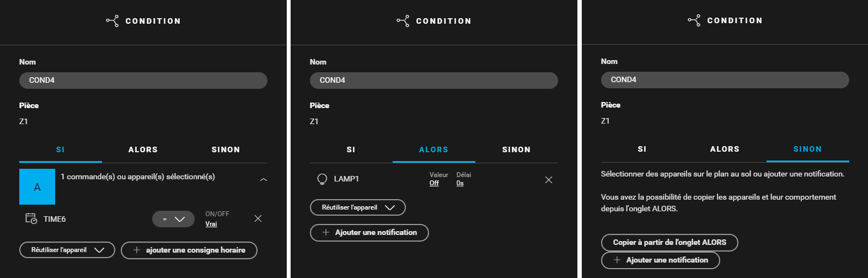Click "Ajouter une notification" under the Copier button
The width and height of the screenshot is (868, 278).
(660, 260)
